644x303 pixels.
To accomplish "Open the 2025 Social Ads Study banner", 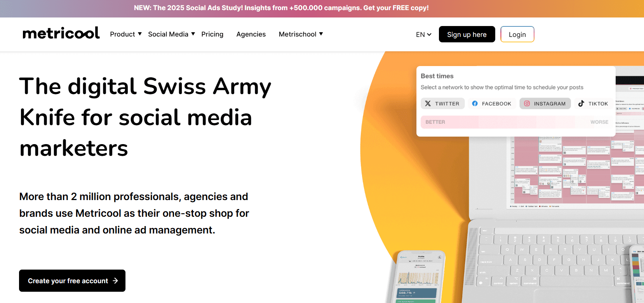I will pyautogui.click(x=281, y=8).
